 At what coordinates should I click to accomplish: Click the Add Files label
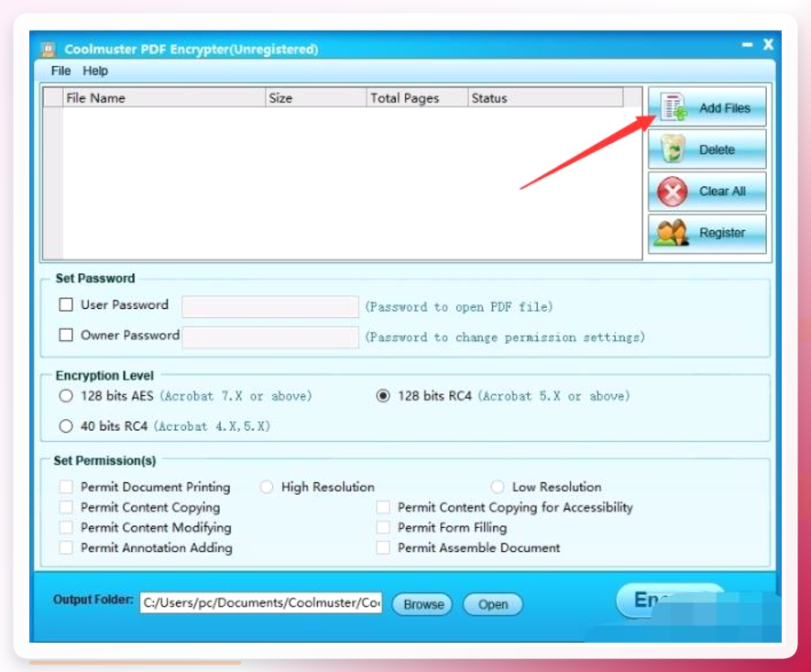[x=725, y=107]
